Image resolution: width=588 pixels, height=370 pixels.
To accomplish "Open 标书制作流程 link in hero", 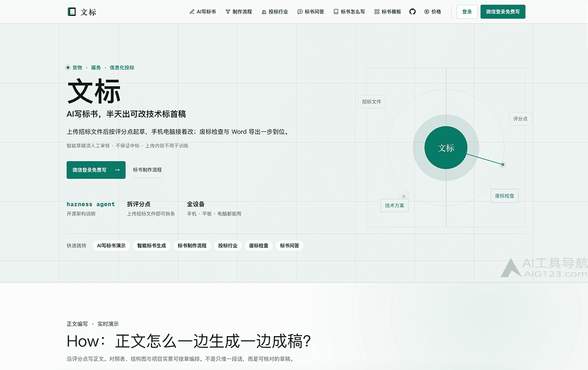I will click(147, 170).
